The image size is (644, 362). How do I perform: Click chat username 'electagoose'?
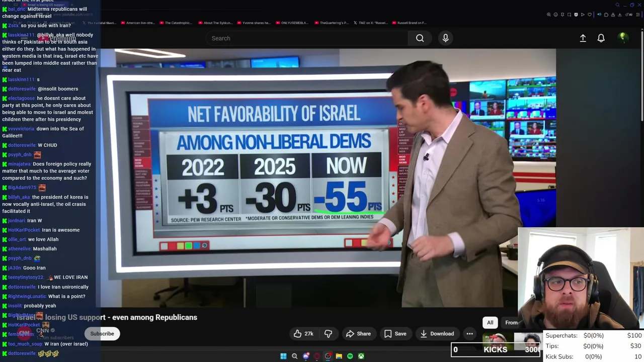click(x=21, y=99)
